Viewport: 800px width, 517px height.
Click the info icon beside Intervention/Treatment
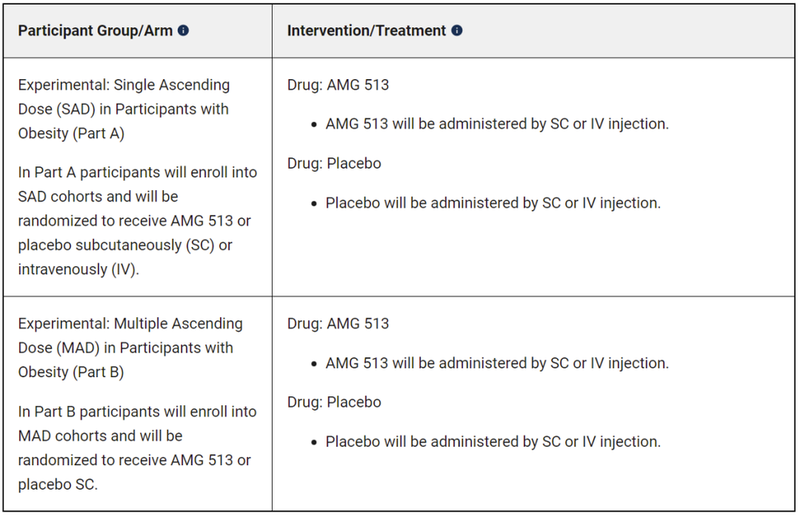click(x=457, y=30)
